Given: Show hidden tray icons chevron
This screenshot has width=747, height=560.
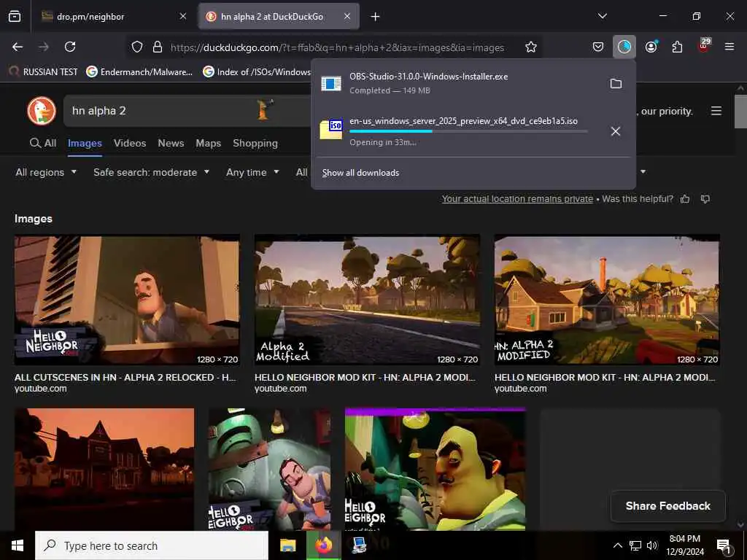Looking at the screenshot, I should point(617,545).
